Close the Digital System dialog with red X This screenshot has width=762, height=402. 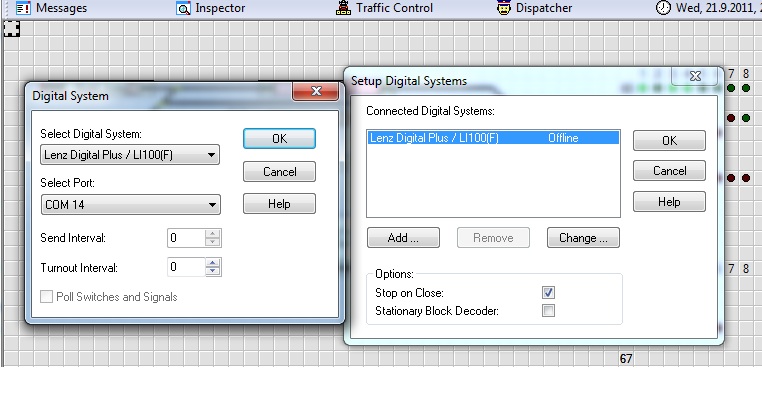(x=316, y=94)
